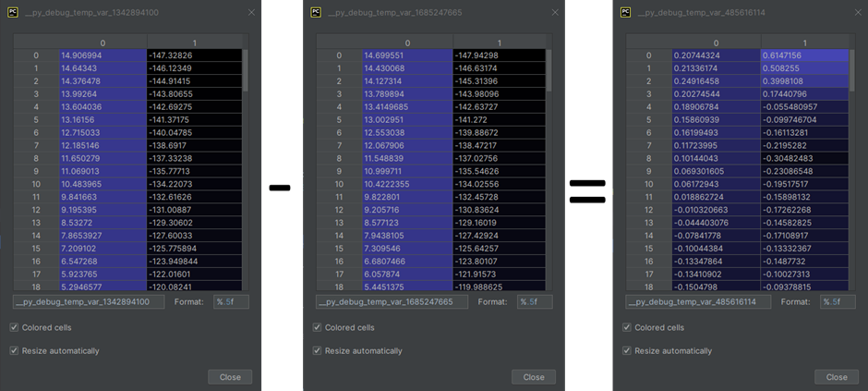Select cell -121.91573
This screenshot has height=391, width=868.
pyautogui.click(x=500, y=275)
